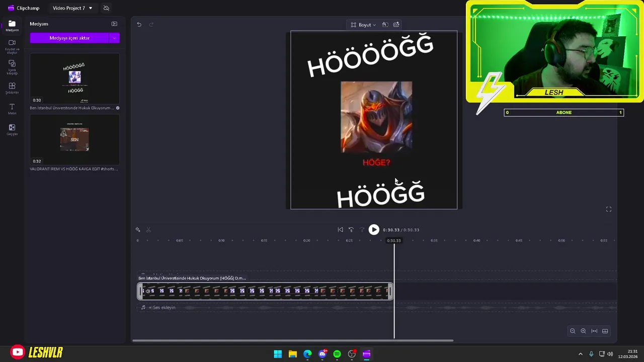This screenshot has height=362, width=644.
Task: Open taskbar volume control
Action: coord(611,354)
